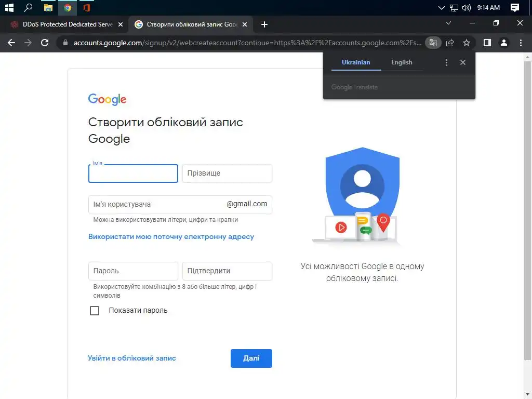Click the Google logo on form
Viewport: 532px width, 399px height.
point(107,99)
